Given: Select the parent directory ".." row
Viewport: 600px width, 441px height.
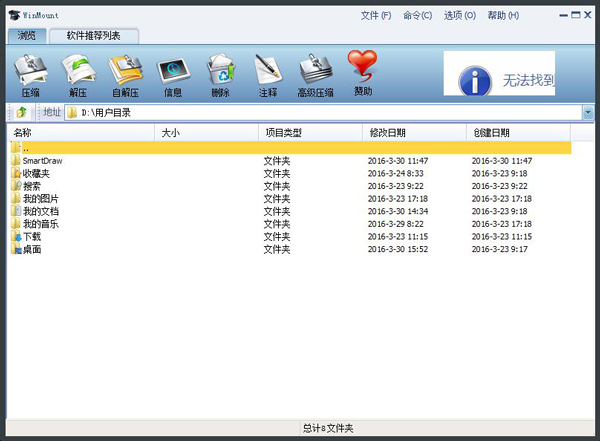Looking at the screenshot, I should [291, 148].
